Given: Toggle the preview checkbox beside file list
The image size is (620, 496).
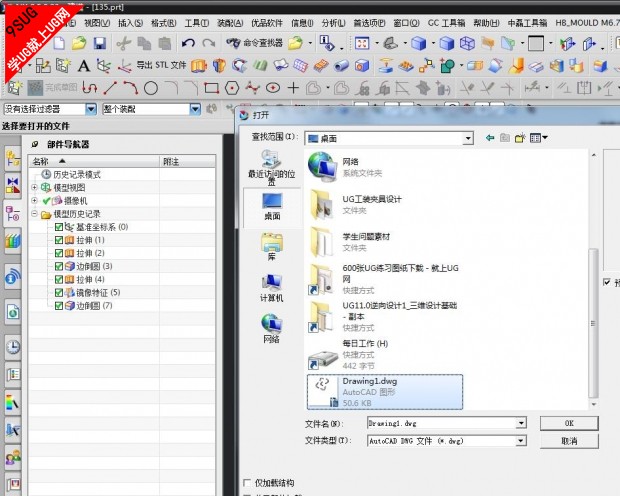Looking at the screenshot, I should pos(607,282).
